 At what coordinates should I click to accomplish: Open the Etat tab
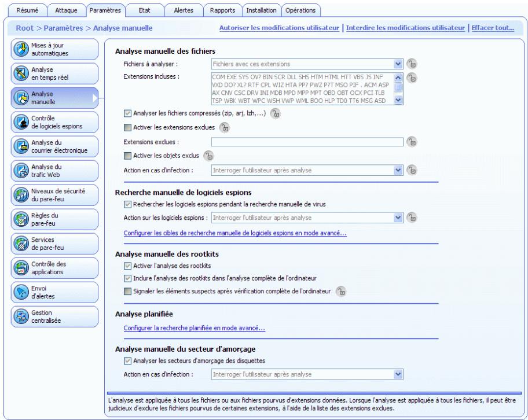[x=145, y=10]
